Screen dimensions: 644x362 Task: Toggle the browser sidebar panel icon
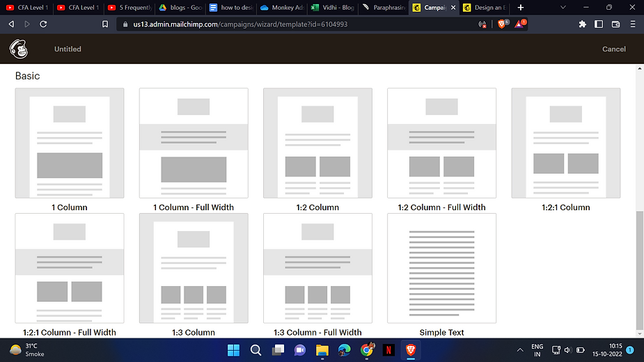click(x=599, y=24)
